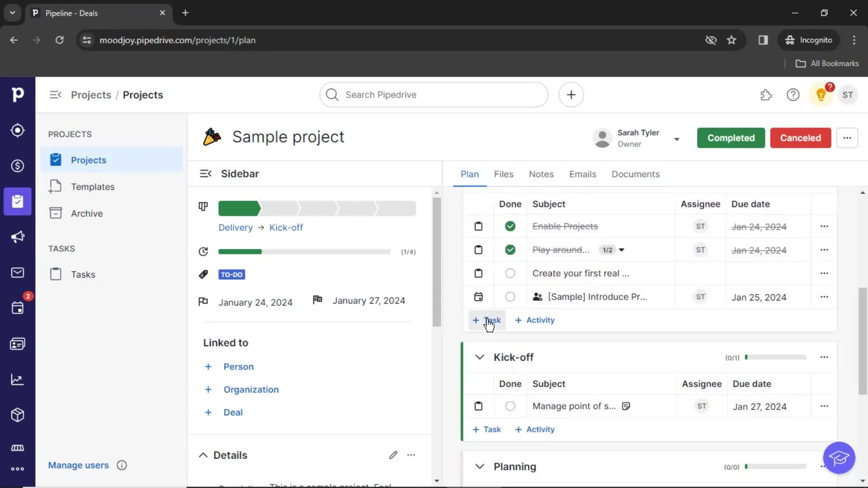Click the green Delivery phase pipeline stage
Image resolution: width=868 pixels, height=488 pixels.
tap(239, 208)
